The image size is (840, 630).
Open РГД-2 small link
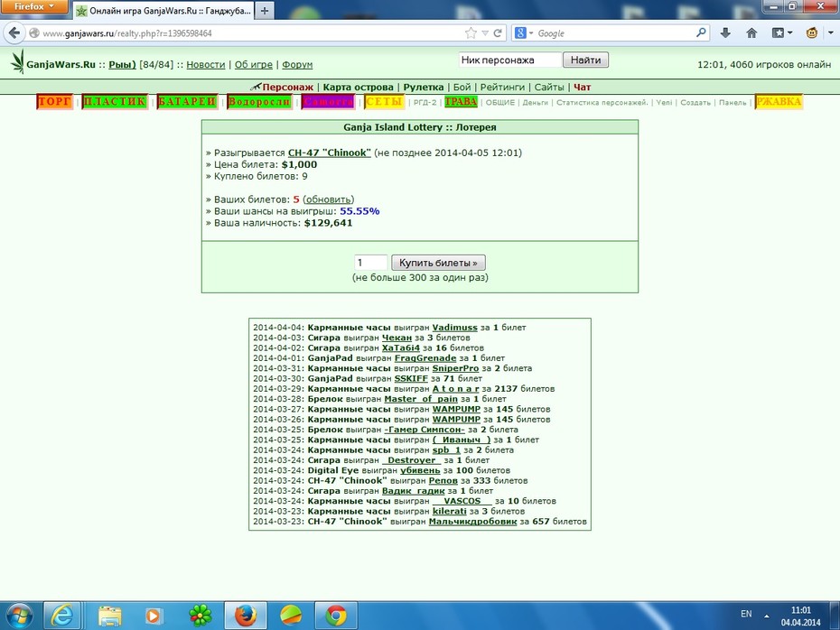pyautogui.click(x=425, y=102)
